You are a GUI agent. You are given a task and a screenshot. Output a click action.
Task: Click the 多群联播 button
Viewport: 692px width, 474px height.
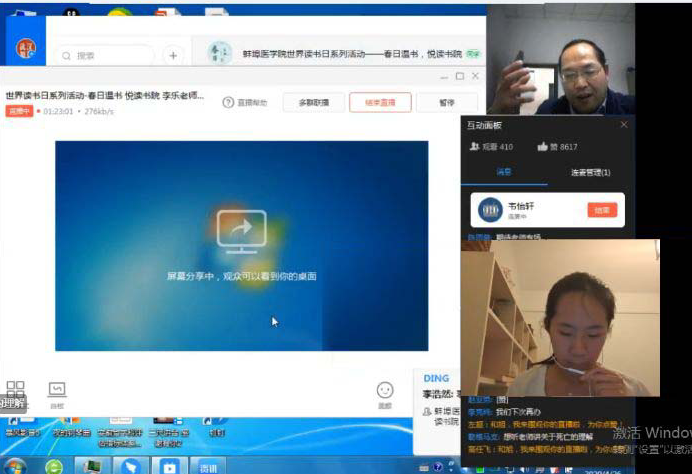click(314, 102)
